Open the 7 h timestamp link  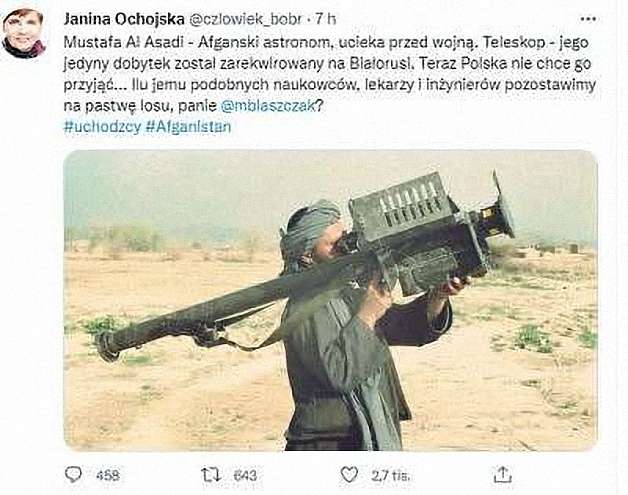(325, 19)
